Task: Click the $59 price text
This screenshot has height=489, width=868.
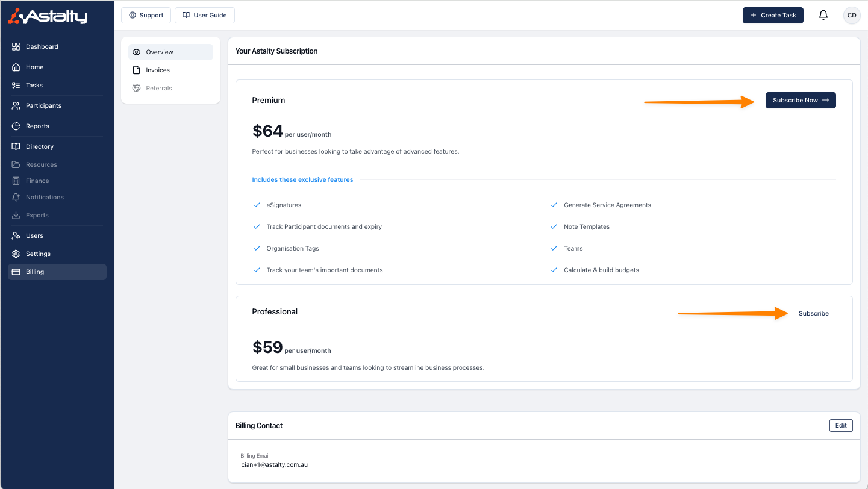Action: [x=267, y=347]
